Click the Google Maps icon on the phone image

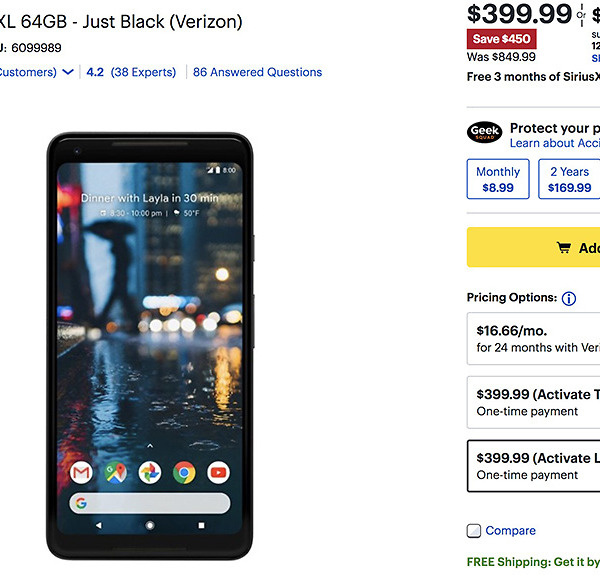116,471
